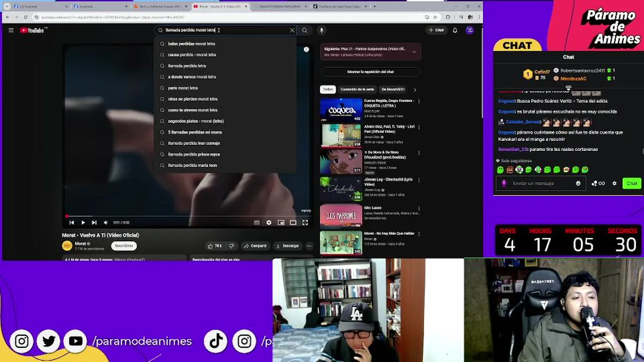Click the video progress bar

coord(189,216)
